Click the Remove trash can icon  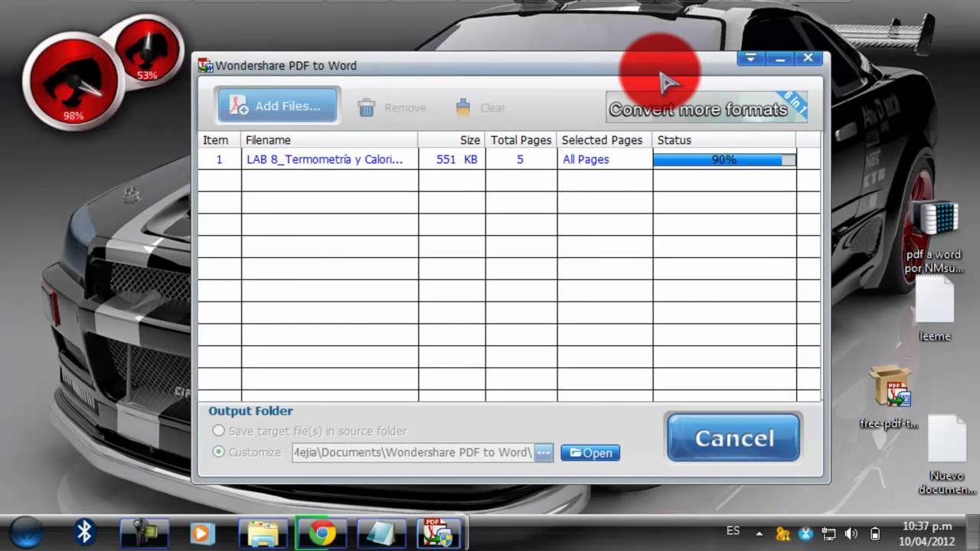point(367,107)
